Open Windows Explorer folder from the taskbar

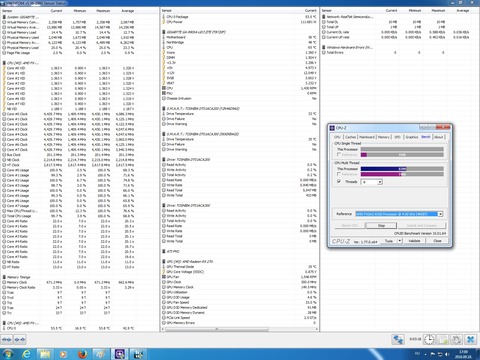(45, 354)
